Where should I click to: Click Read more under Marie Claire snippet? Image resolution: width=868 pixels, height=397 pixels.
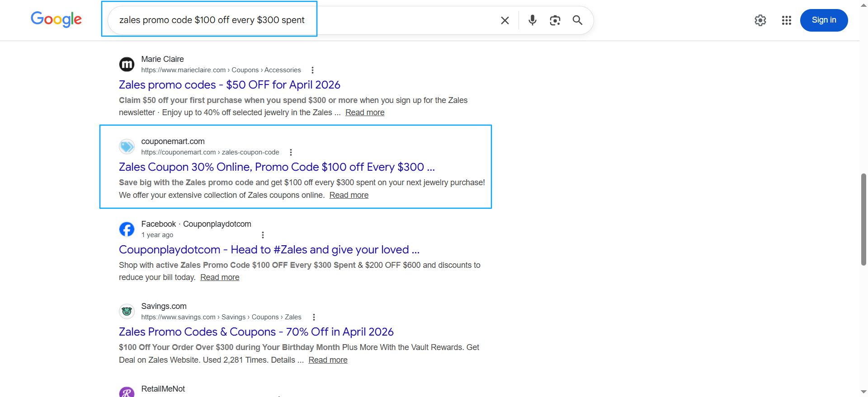pos(365,112)
